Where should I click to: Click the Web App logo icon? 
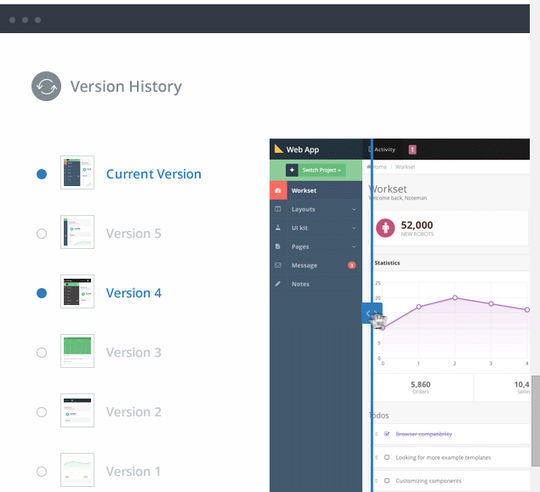tap(279, 149)
